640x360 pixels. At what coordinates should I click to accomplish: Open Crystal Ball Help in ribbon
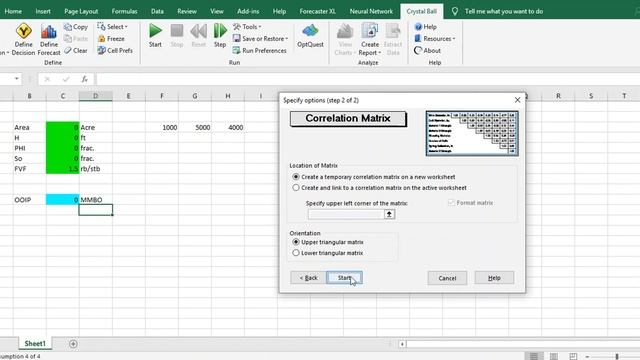425,27
